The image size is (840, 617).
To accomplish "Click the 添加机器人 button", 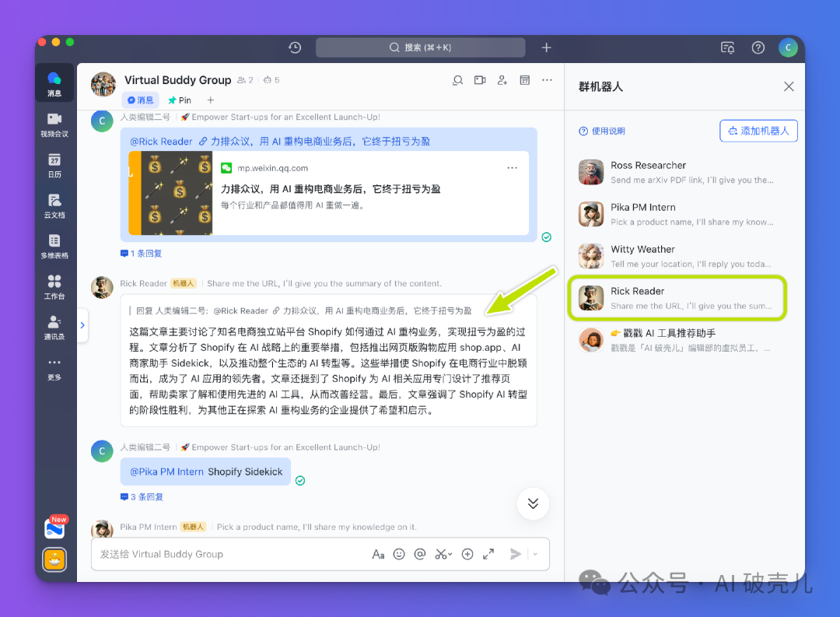I will [758, 131].
